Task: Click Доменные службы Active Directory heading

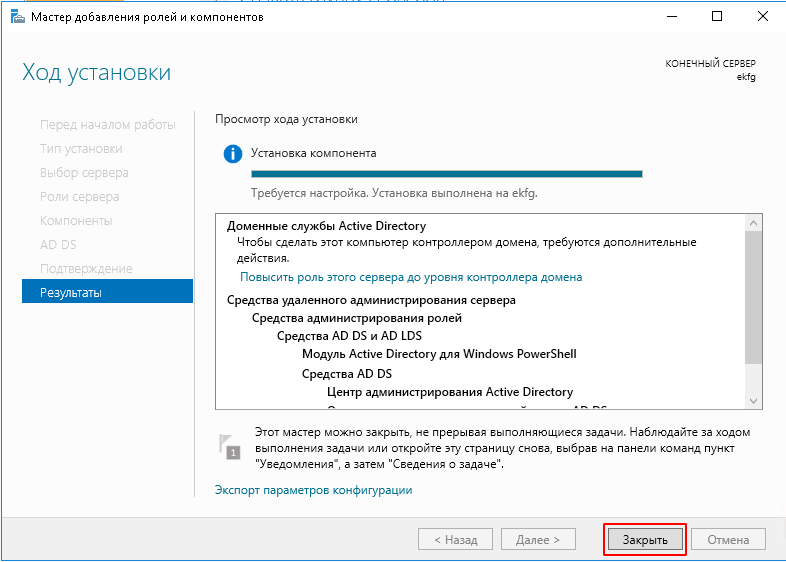Action: [326, 226]
